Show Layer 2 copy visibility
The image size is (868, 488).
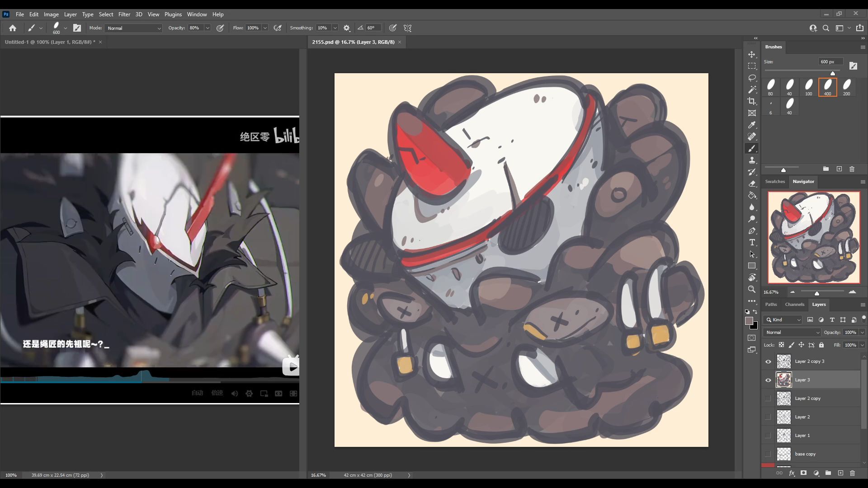click(x=768, y=399)
